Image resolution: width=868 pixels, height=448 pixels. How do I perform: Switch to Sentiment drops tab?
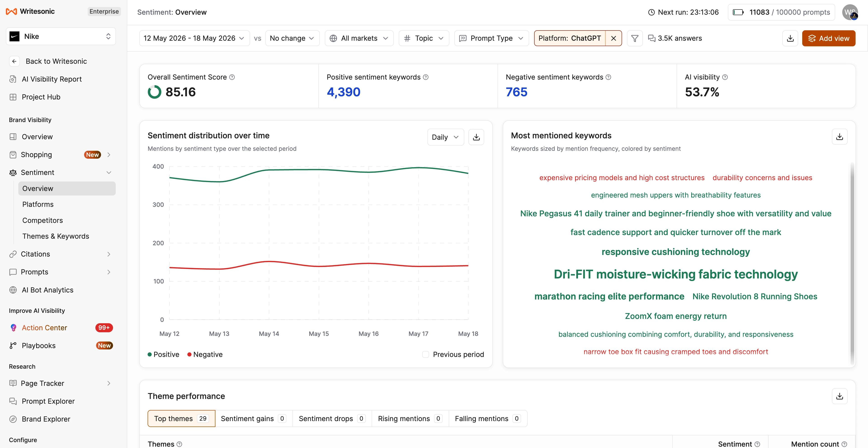point(332,418)
